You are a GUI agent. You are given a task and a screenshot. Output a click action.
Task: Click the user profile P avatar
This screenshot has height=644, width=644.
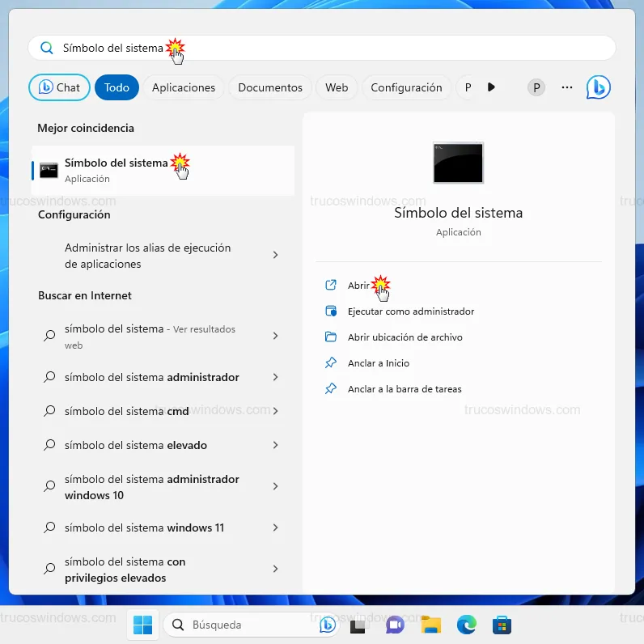(536, 87)
